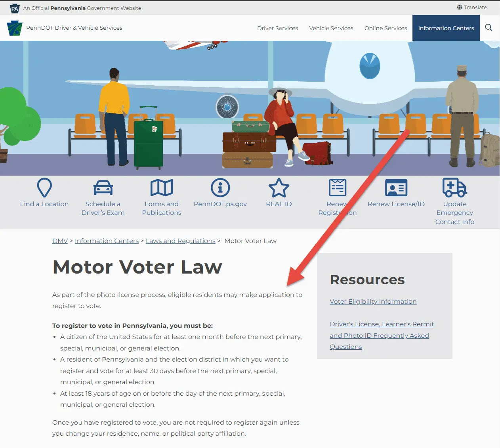Click the PennDOT.pa.gov info icon
This screenshot has width=500, height=448.
220,188
